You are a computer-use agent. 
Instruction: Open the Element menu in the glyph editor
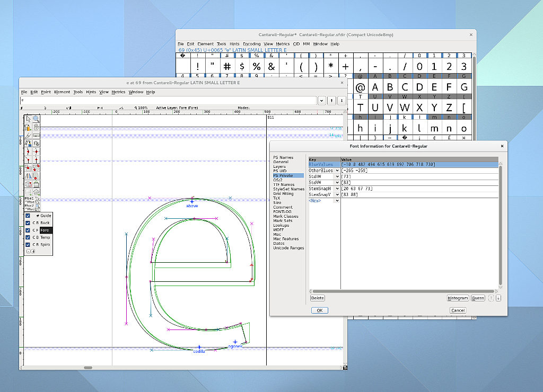click(x=62, y=92)
